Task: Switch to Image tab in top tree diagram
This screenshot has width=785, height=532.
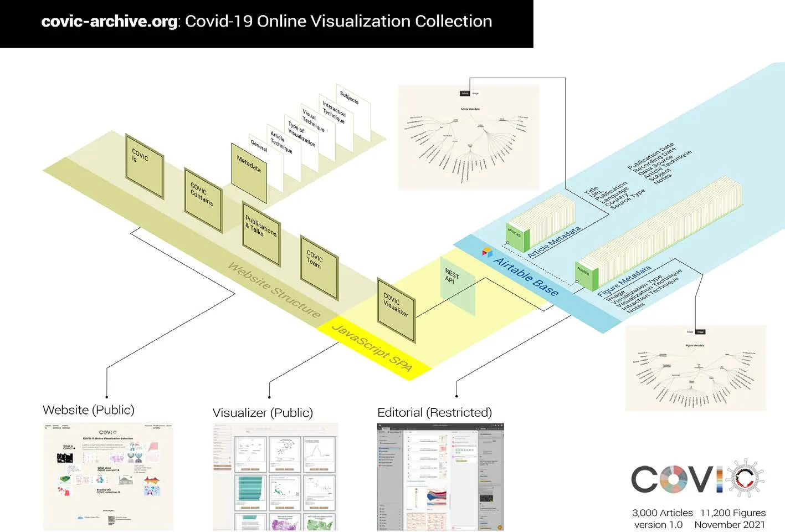Action: tap(475, 94)
